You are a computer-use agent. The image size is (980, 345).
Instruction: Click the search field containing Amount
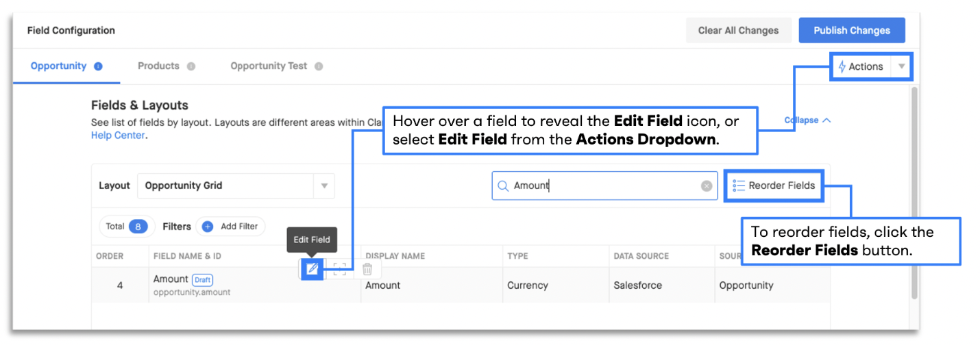(x=604, y=186)
